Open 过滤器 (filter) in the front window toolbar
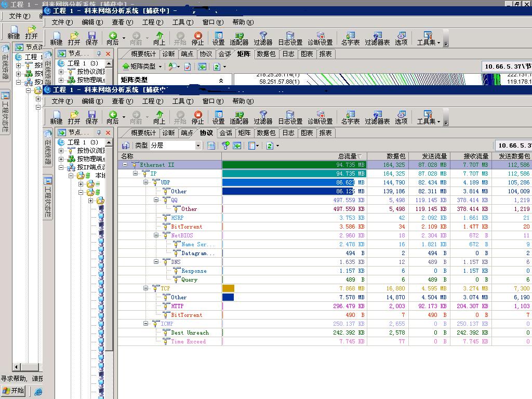This screenshot has width=532, height=399. 263,117
